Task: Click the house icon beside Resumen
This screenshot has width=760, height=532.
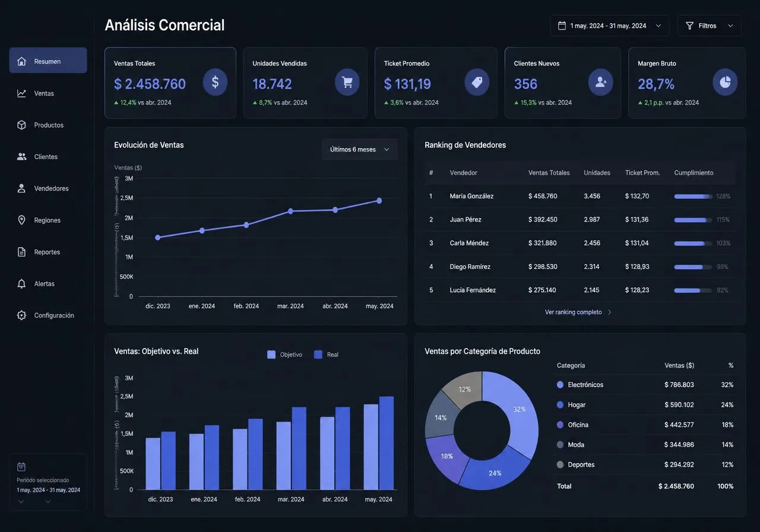Action: coord(21,61)
